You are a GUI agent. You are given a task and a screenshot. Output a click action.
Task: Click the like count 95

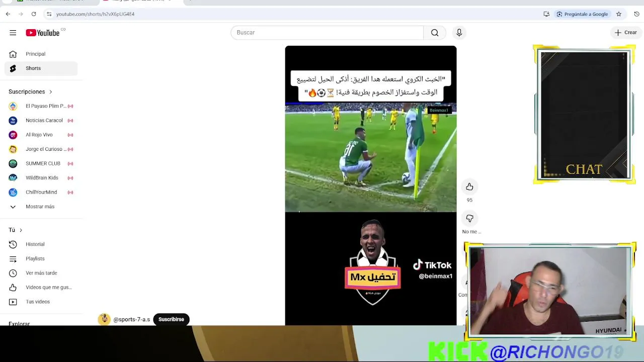469,200
